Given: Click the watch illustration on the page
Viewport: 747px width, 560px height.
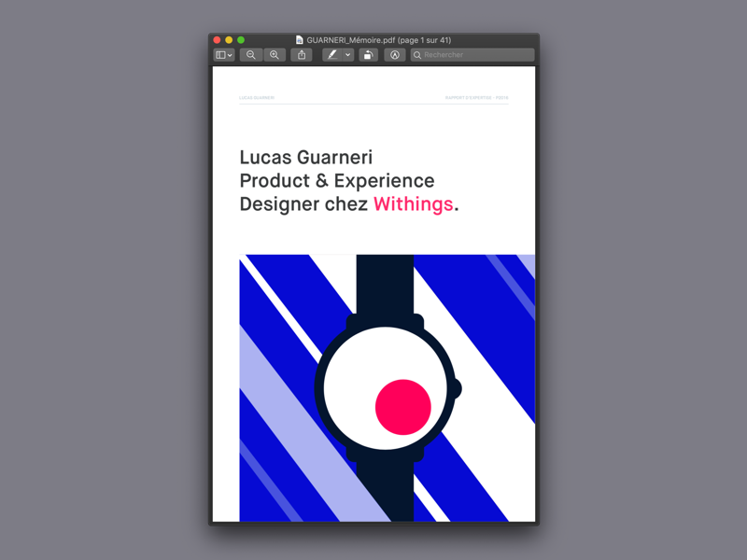Looking at the screenshot, I should (x=387, y=388).
